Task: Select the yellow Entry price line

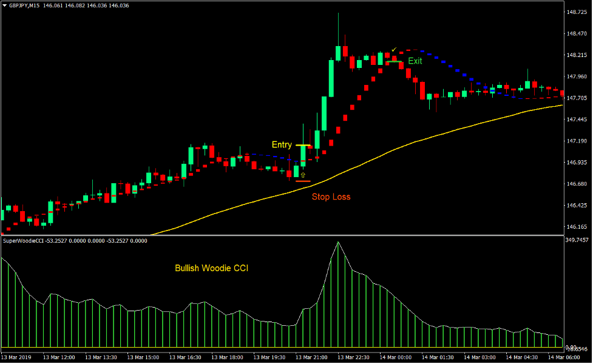Action: [x=302, y=146]
